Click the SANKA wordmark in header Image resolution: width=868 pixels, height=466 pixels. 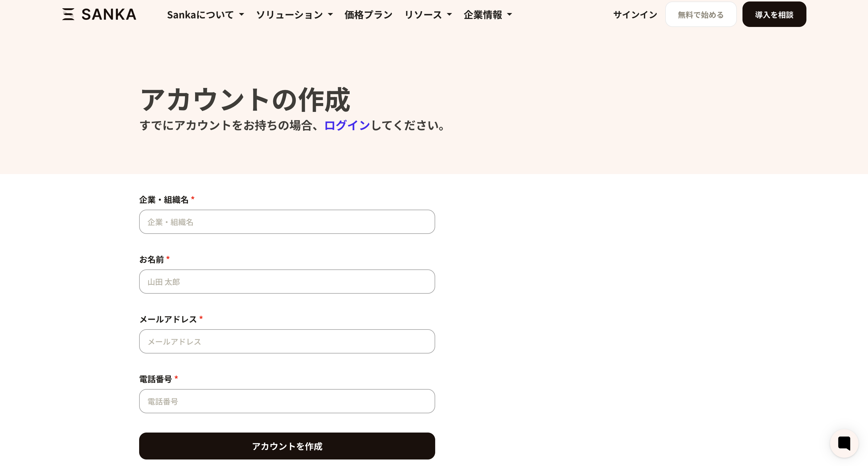tap(109, 15)
